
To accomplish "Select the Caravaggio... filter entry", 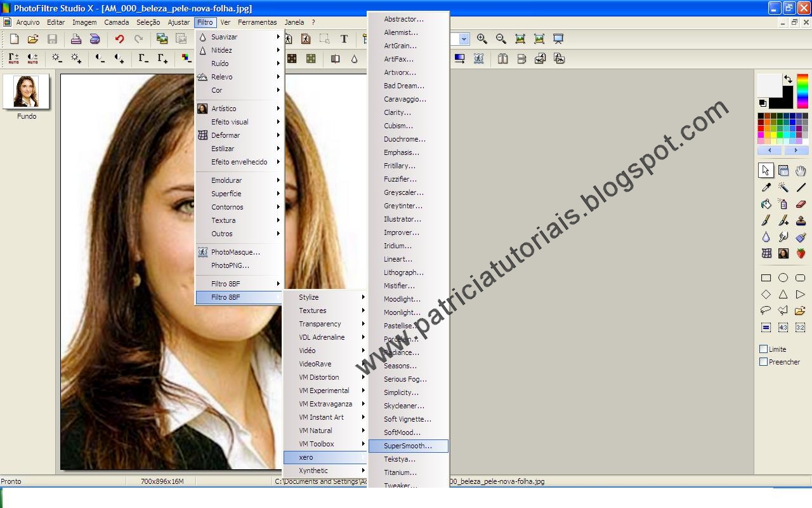I will 409,99.
